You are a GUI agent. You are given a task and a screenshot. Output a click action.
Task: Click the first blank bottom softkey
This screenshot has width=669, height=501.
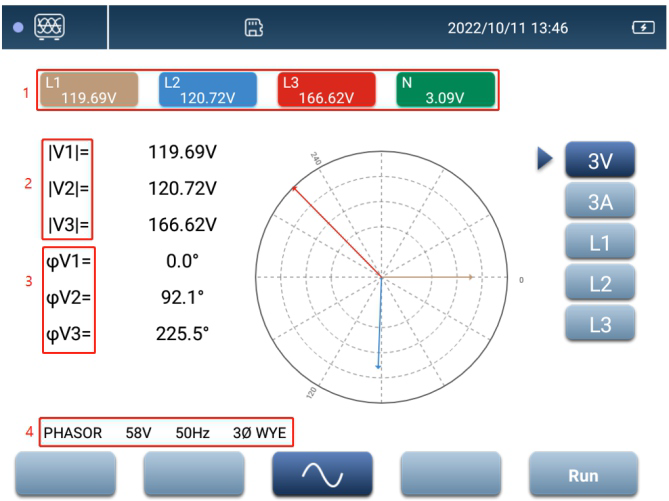pos(65,475)
